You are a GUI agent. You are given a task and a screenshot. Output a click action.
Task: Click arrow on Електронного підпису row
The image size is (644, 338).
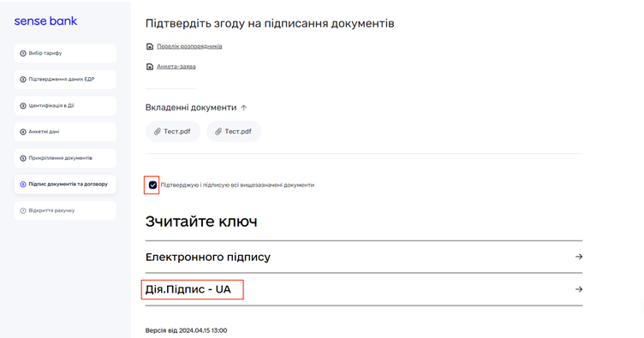click(x=579, y=257)
